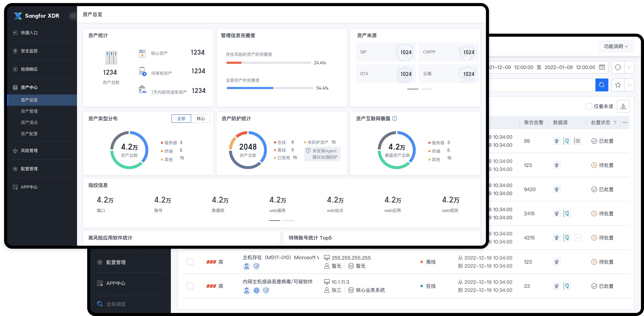
Task: Show second page of 指纹信息 carousel
Action: [288, 221]
